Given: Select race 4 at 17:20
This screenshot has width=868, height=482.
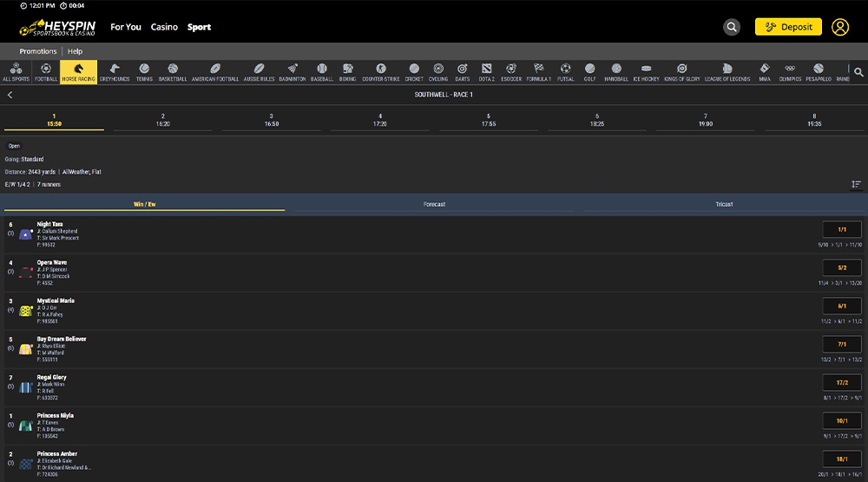Looking at the screenshot, I should (x=380, y=120).
